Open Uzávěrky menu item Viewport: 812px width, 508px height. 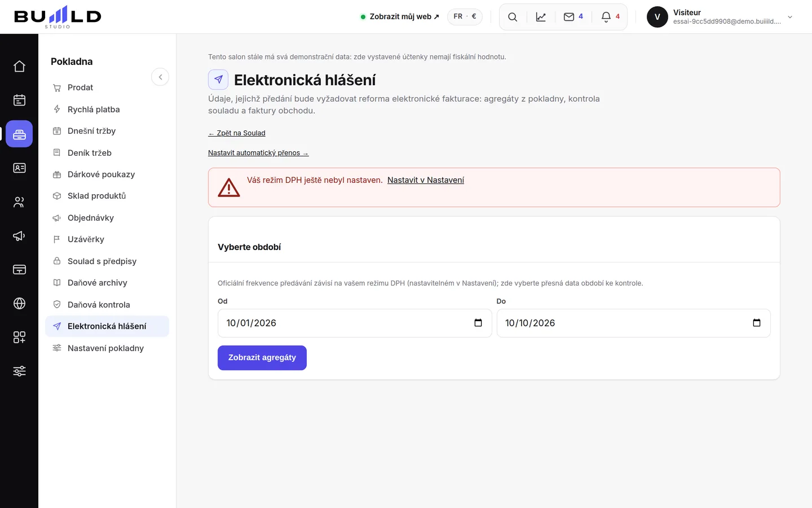pyautogui.click(x=107, y=239)
